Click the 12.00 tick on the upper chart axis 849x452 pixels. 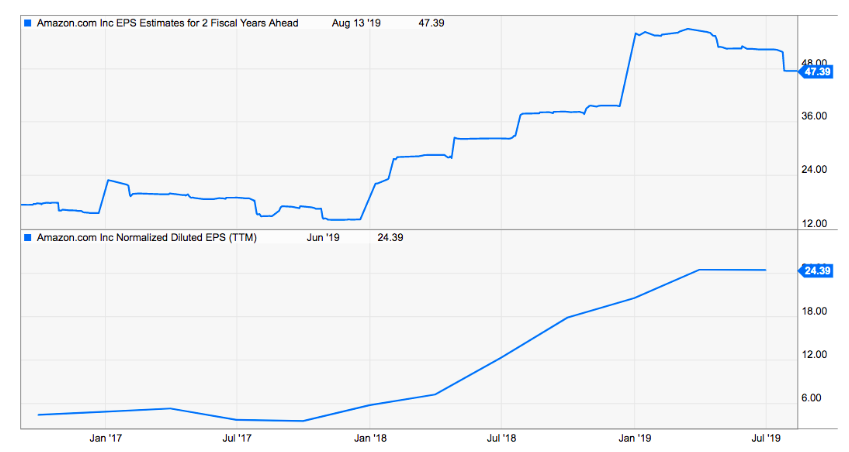coord(814,224)
